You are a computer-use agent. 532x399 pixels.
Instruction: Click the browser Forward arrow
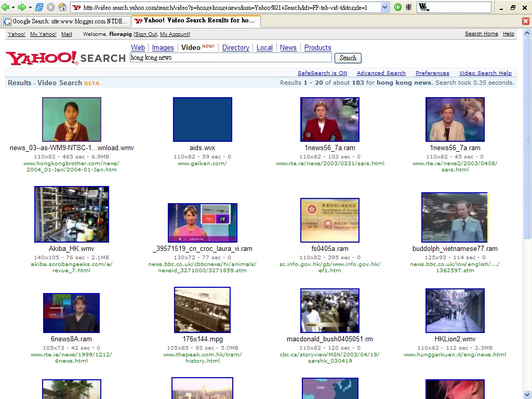click(22, 7)
